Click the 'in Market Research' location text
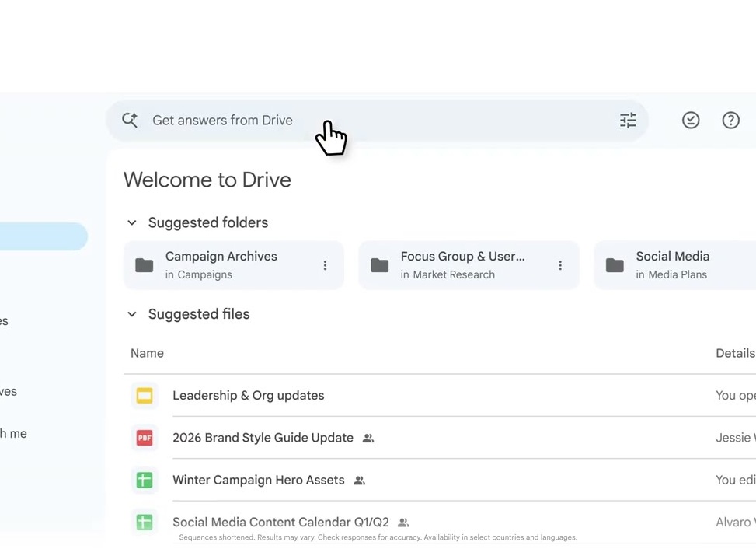 click(448, 274)
